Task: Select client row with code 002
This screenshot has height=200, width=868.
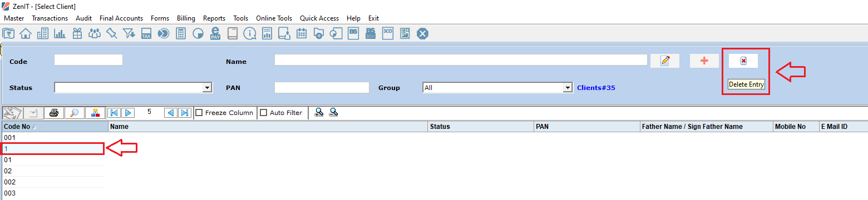Action: [53, 182]
